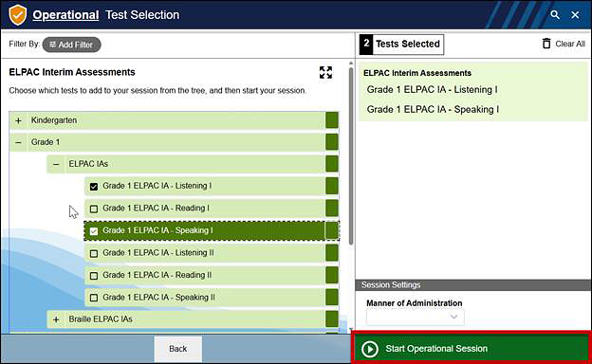
Task: Click the 2 Tests Selected box
Action: click(401, 45)
